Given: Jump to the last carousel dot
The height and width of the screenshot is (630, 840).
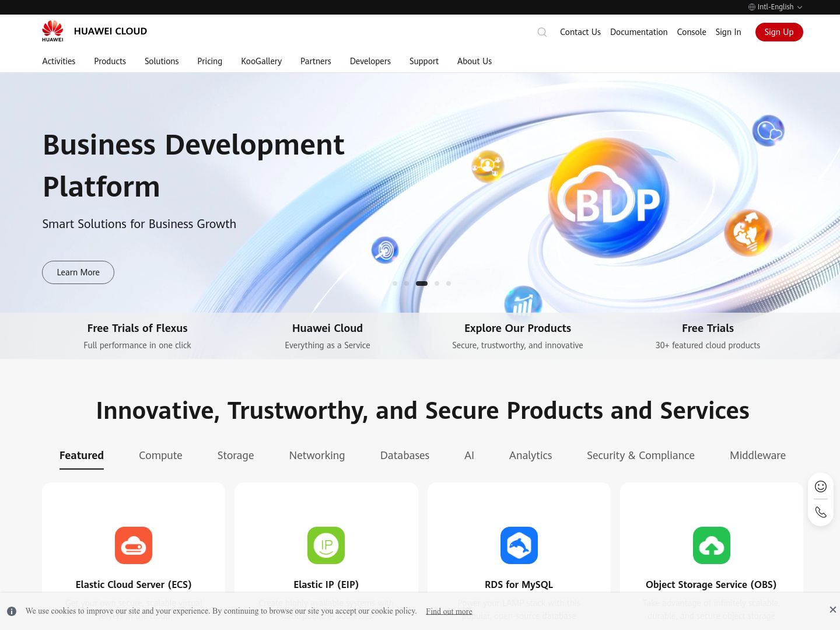Looking at the screenshot, I should (449, 283).
